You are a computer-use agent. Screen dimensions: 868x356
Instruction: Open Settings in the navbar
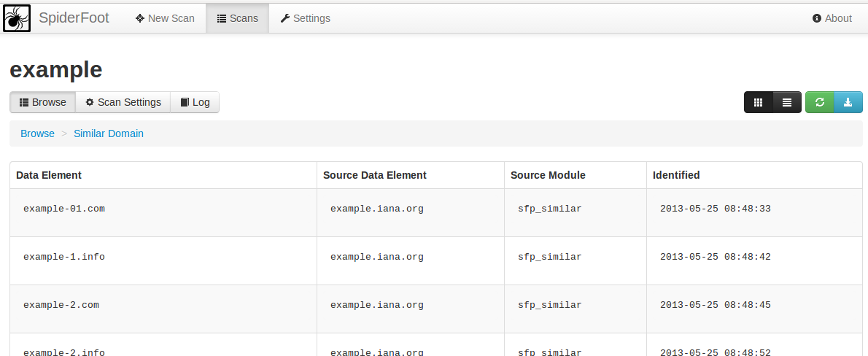[x=305, y=18]
